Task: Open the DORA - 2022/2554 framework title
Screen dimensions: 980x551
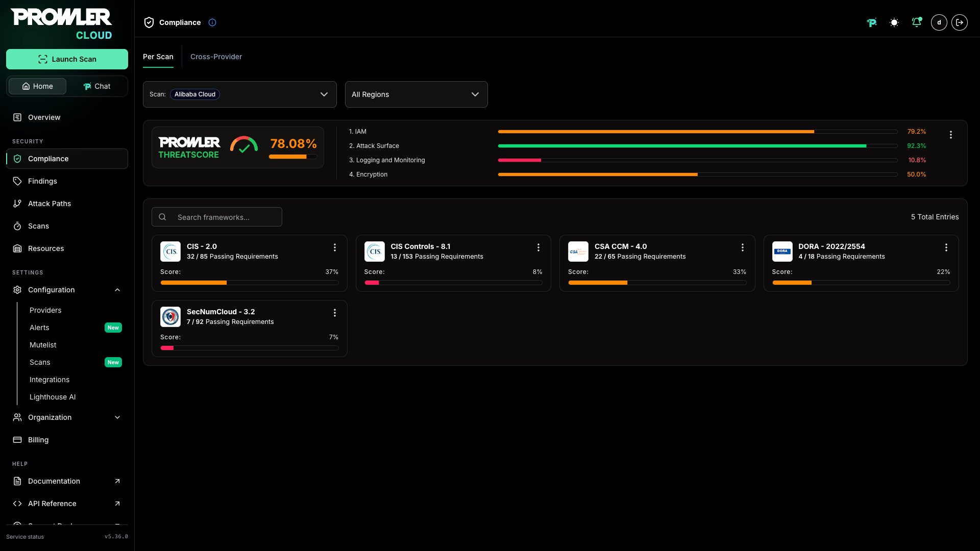Action: [x=832, y=246]
